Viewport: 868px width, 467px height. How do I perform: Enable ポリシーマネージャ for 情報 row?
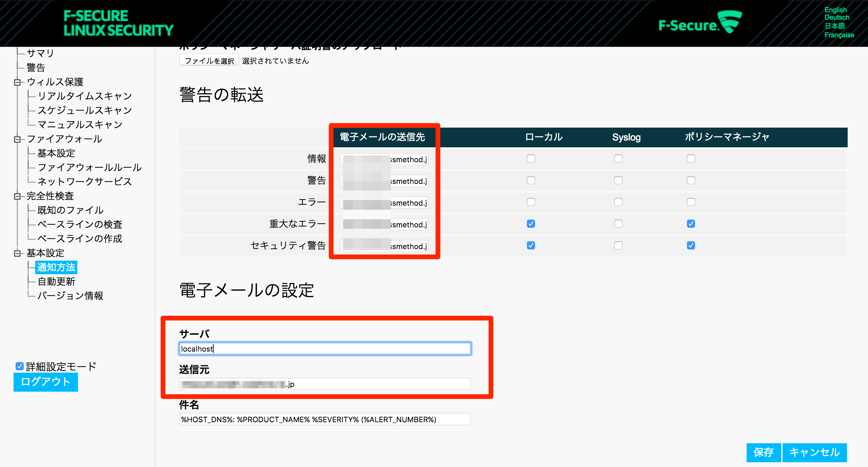coord(691,158)
